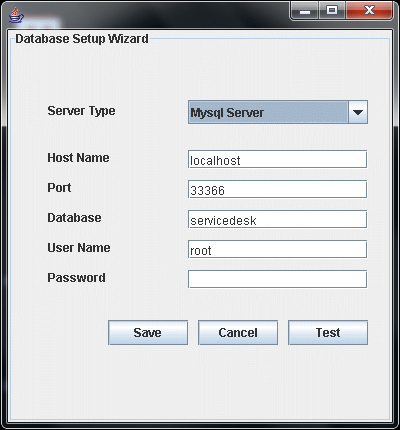The width and height of the screenshot is (400, 430).
Task: Click the Database label text
Action: pyautogui.click(x=74, y=218)
